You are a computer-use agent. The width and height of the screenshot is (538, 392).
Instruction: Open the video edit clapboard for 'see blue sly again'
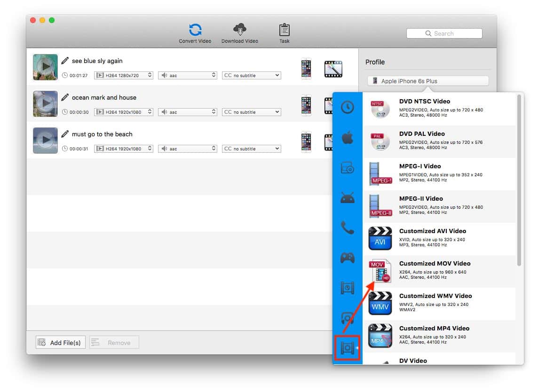click(x=333, y=69)
